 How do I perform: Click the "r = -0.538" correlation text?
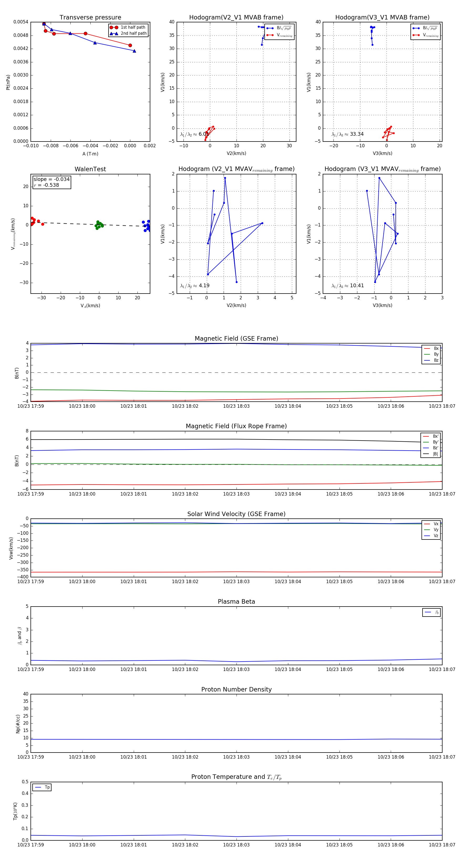coord(47,185)
